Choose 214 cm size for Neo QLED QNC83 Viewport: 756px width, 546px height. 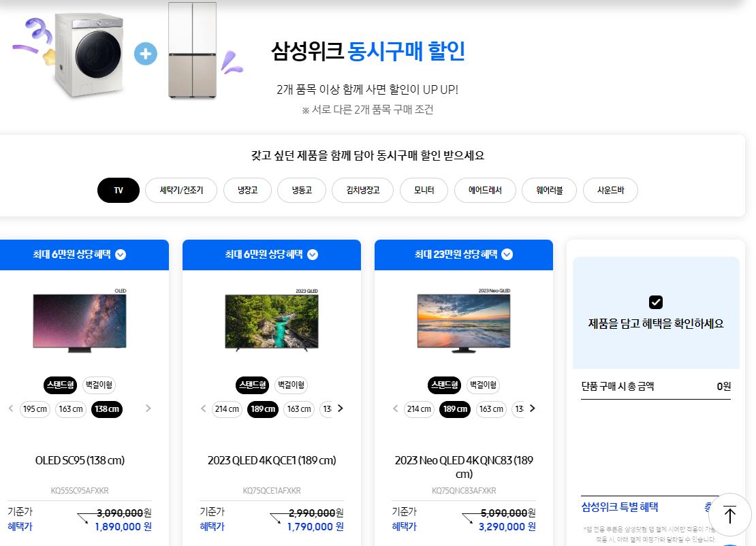[x=418, y=409]
